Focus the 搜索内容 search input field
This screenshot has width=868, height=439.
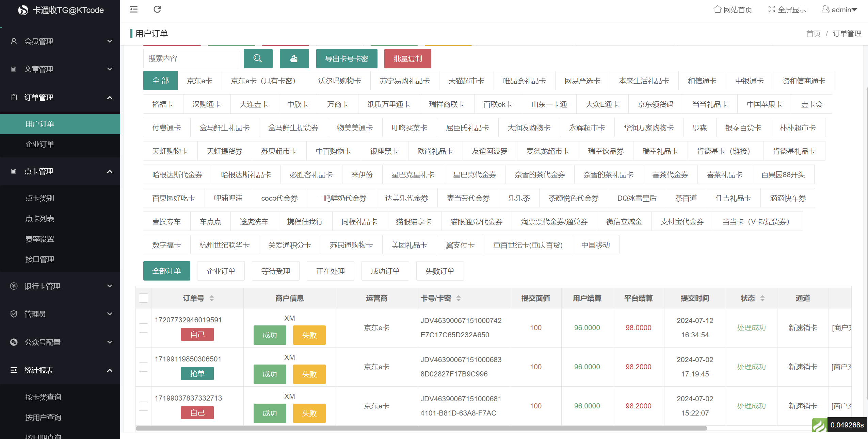pos(191,58)
